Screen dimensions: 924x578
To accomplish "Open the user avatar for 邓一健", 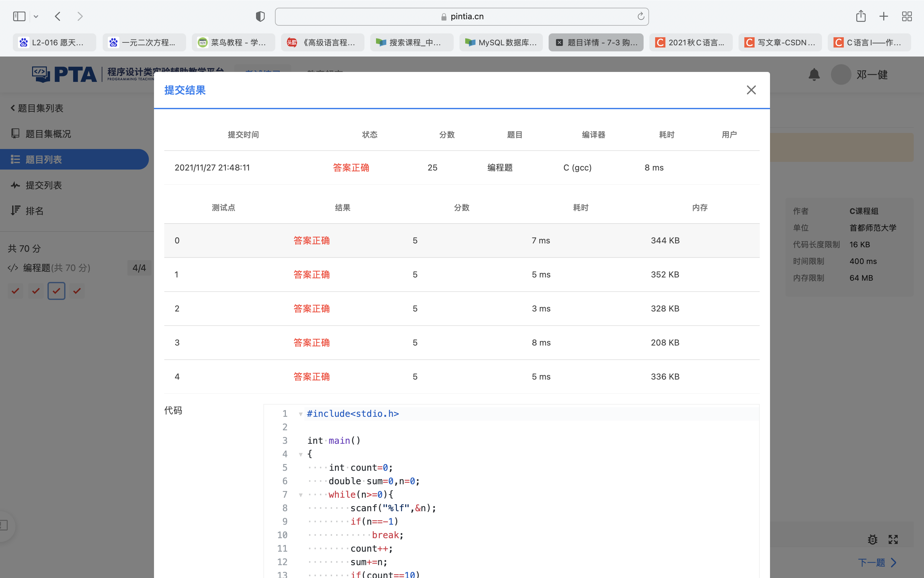I will click(x=841, y=74).
